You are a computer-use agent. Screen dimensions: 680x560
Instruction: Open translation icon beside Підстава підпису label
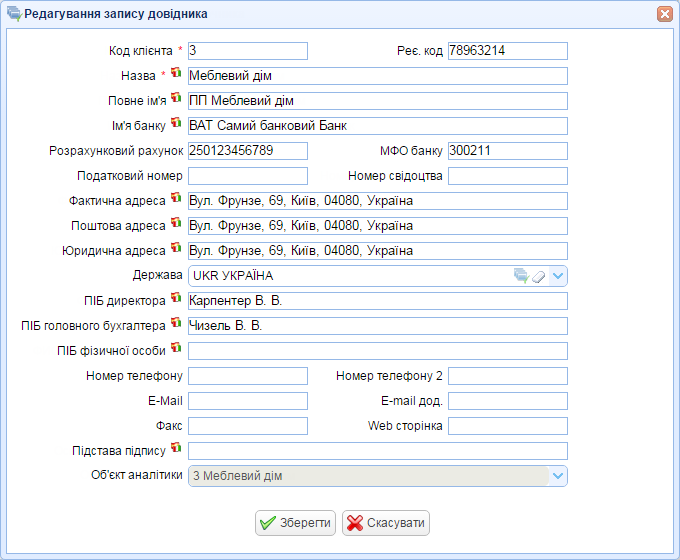point(176,448)
